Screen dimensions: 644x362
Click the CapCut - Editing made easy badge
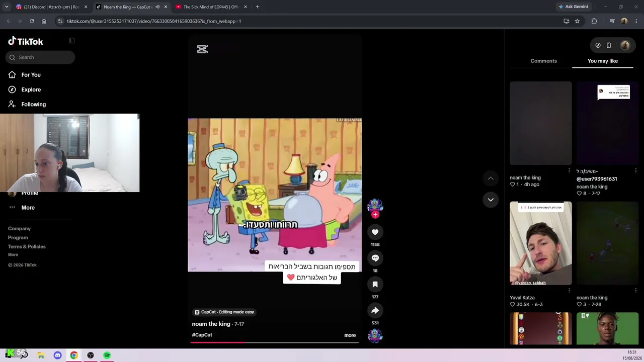(x=224, y=312)
